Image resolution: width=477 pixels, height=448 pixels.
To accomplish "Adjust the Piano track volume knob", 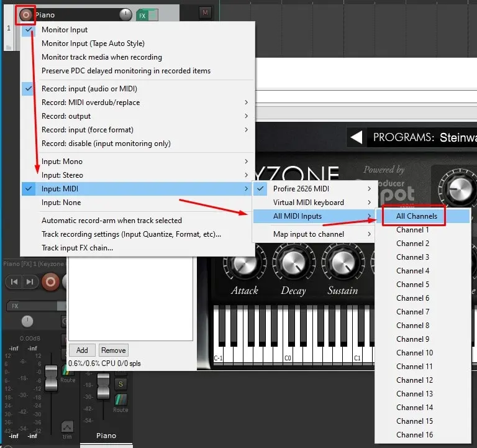I will (125, 14).
